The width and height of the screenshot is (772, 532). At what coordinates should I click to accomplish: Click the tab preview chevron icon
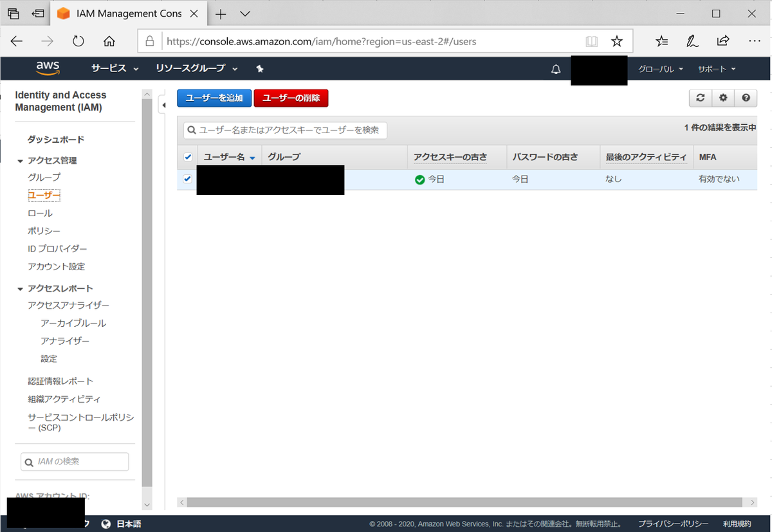(x=244, y=14)
